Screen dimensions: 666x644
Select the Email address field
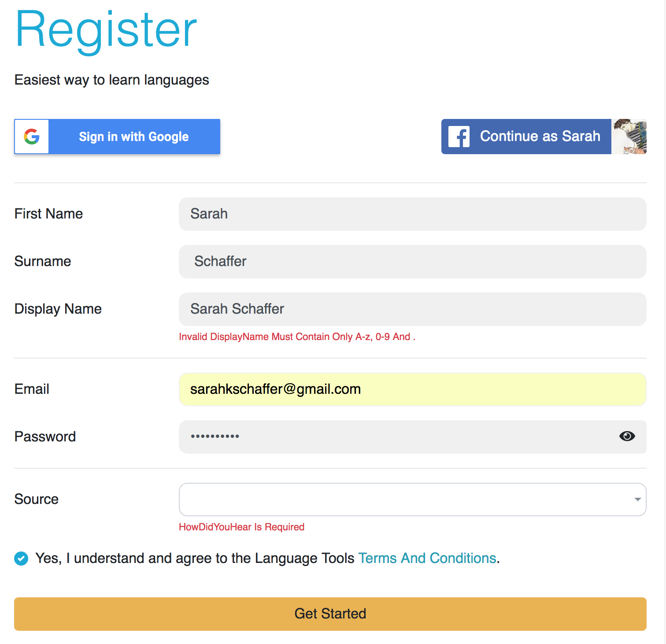[x=412, y=389]
